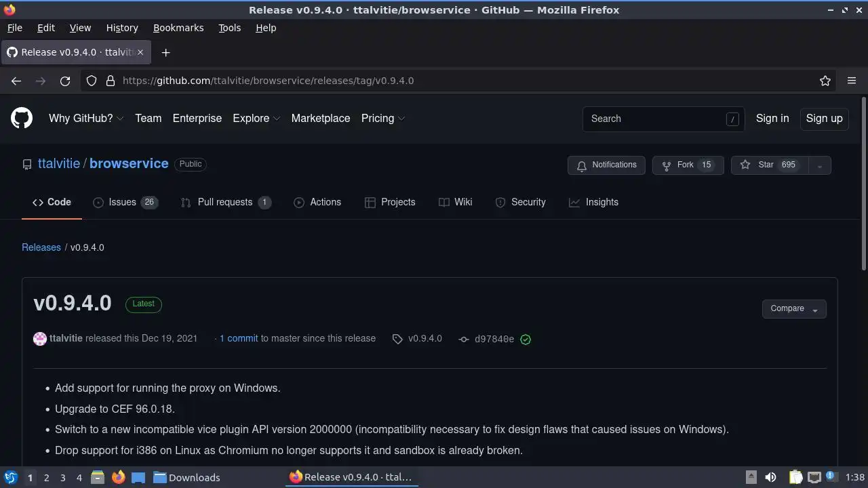The height and width of the screenshot is (488, 868).
Task: Close the Release v0.9.4.0 tab
Action: tap(141, 52)
